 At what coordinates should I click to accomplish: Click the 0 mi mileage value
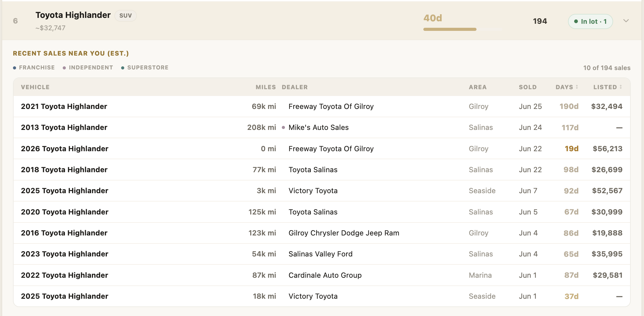[x=268, y=149]
